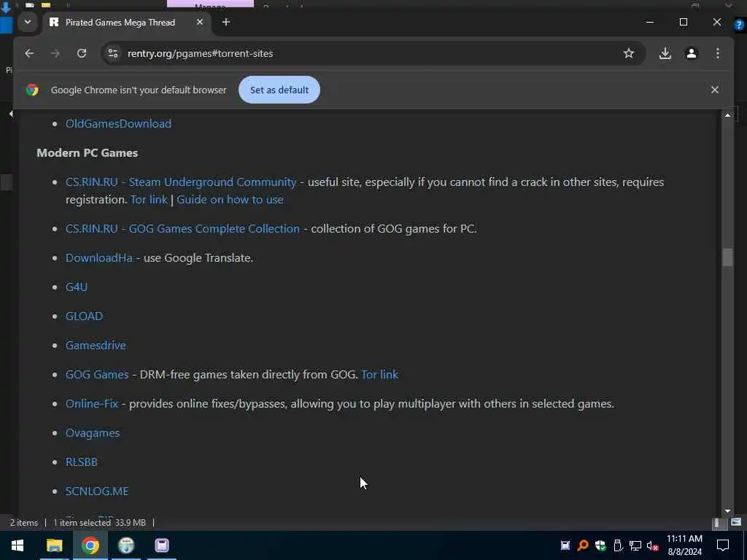This screenshot has width=747, height=560.
Task: Open the GOG Games link
Action: 97,374
